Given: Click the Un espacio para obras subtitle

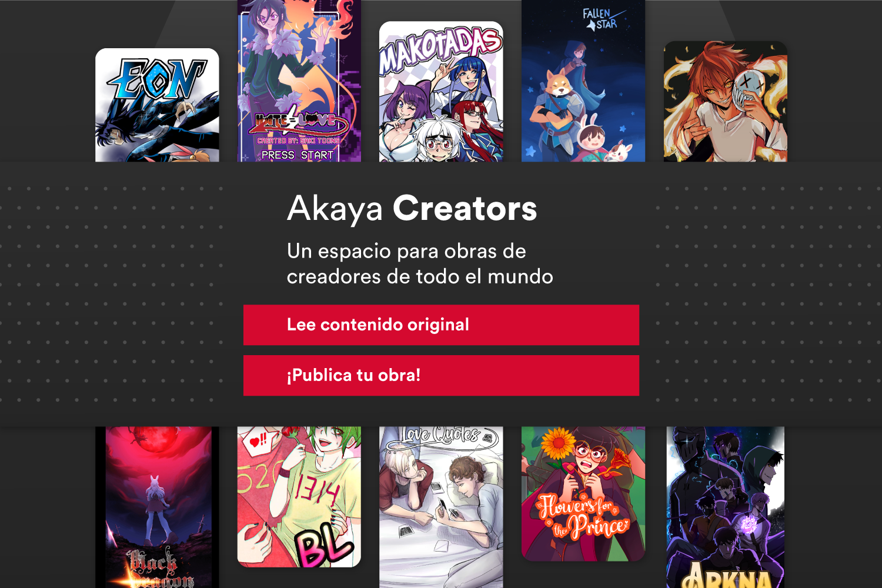Looking at the screenshot, I should point(420,263).
